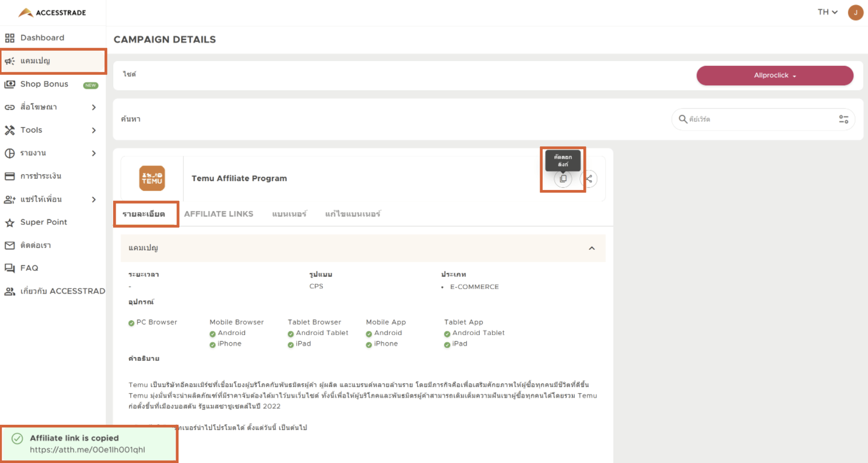The height and width of the screenshot is (463, 868).
Task: Click Temu Affiliate Program title
Action: [x=239, y=178]
